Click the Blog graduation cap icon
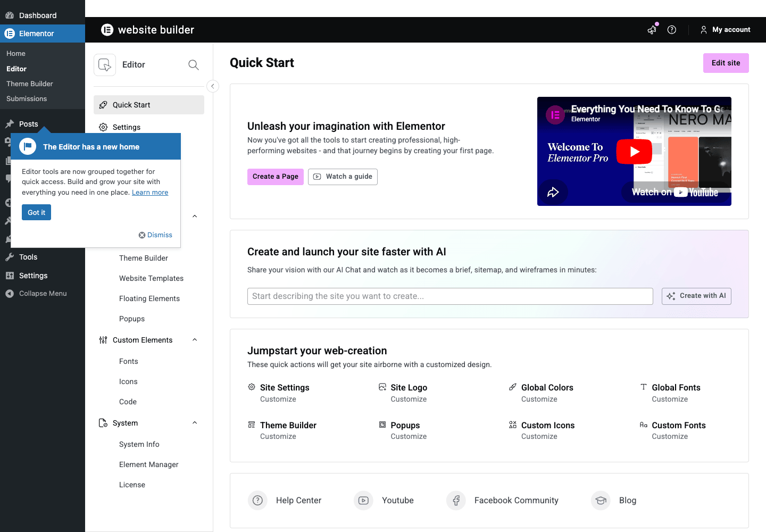 [601, 500]
